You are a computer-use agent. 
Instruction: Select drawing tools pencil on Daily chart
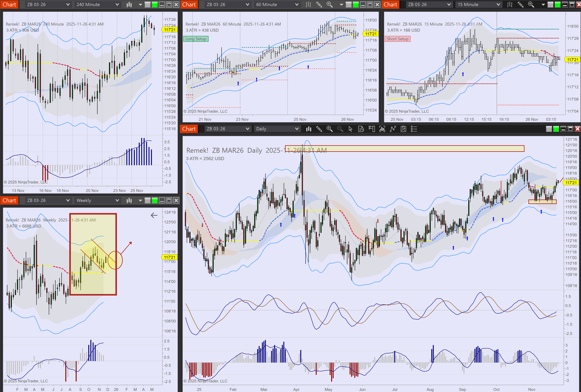coord(319,129)
